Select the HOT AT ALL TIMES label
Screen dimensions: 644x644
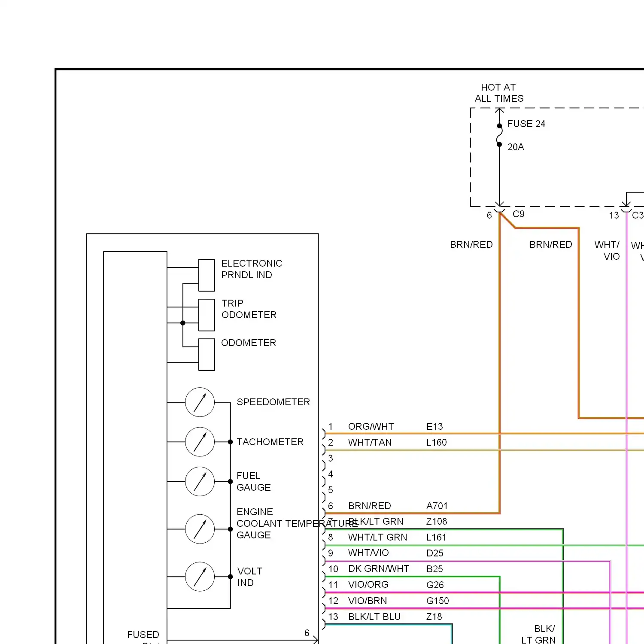point(499,93)
